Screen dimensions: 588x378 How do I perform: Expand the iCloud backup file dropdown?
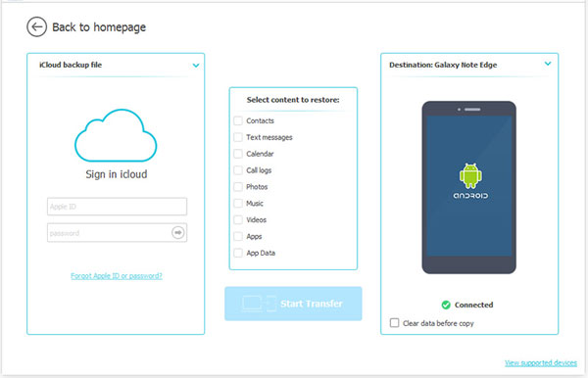pyautogui.click(x=196, y=66)
